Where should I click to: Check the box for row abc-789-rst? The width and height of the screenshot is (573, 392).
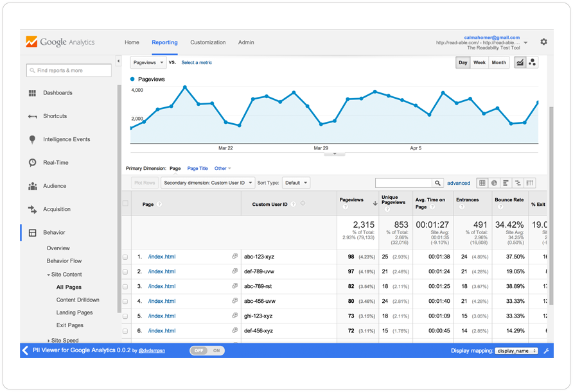(x=125, y=287)
